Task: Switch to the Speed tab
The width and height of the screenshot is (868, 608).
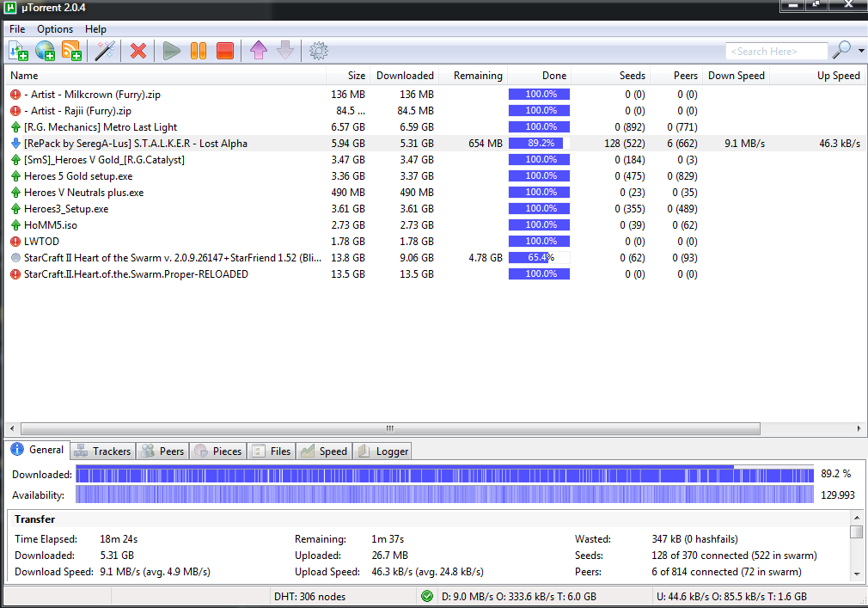Action: [x=324, y=451]
